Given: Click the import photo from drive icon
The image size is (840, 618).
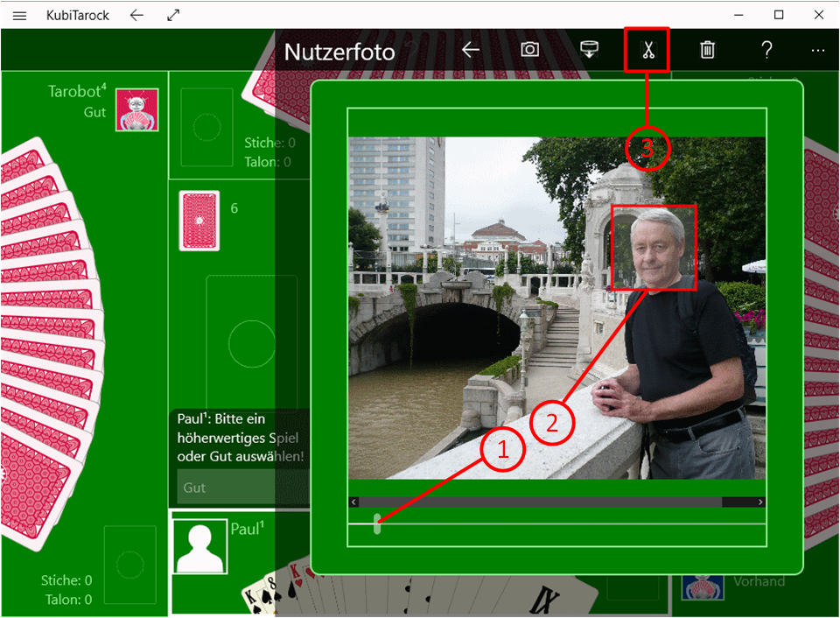Looking at the screenshot, I should point(590,50).
